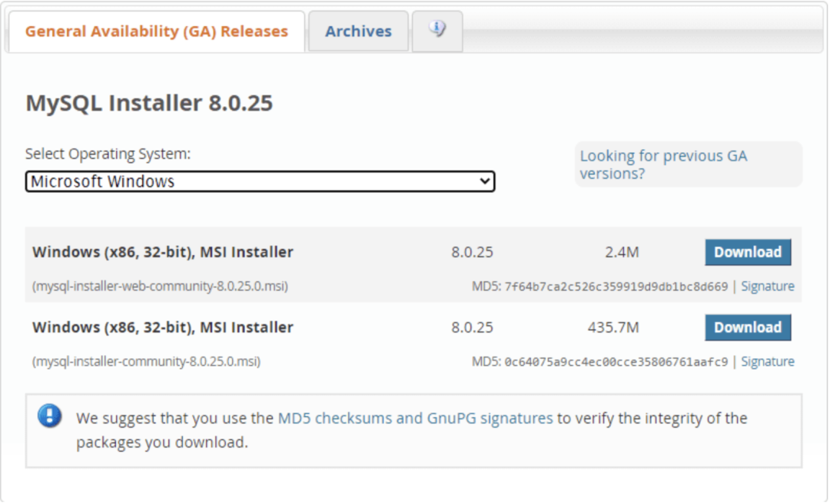Open the MD5 checksums and GnuPG signatures link
The height and width of the screenshot is (504, 830).
tap(415, 418)
